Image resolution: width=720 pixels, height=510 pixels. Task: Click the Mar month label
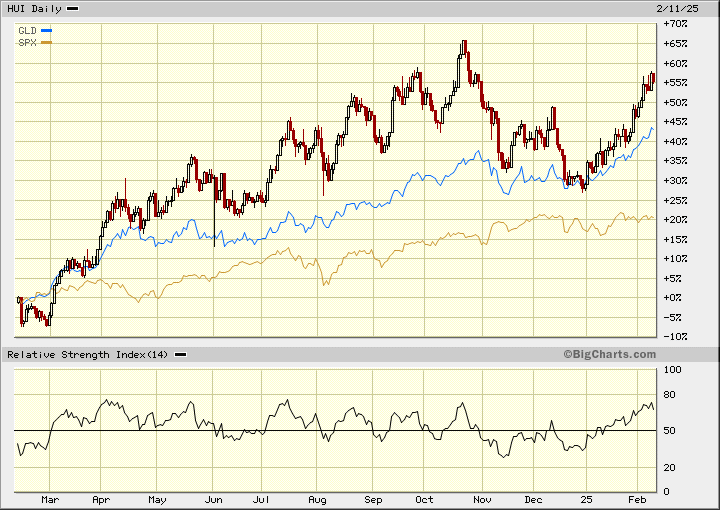point(50,500)
